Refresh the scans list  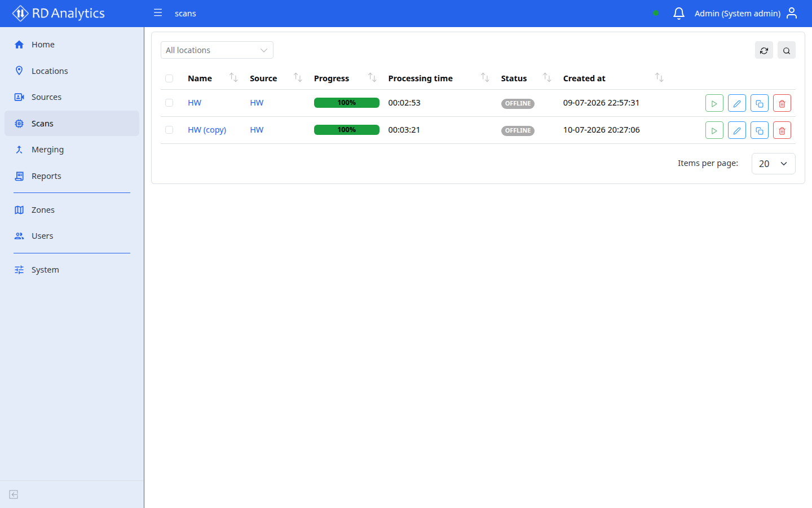coord(764,50)
